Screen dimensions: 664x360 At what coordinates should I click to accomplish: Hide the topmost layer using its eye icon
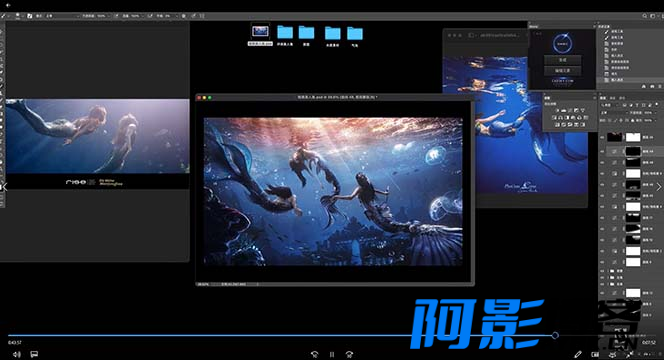(603, 137)
